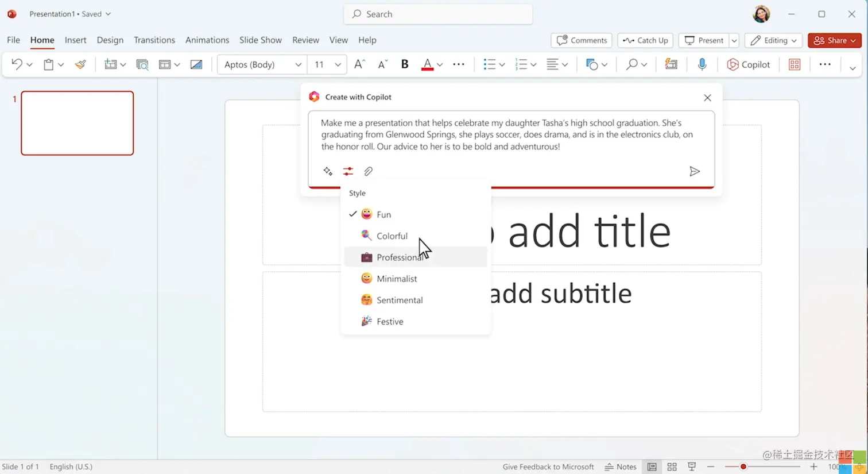868x474 pixels.
Task: Open Copilot from the ribbon
Action: [x=748, y=64]
